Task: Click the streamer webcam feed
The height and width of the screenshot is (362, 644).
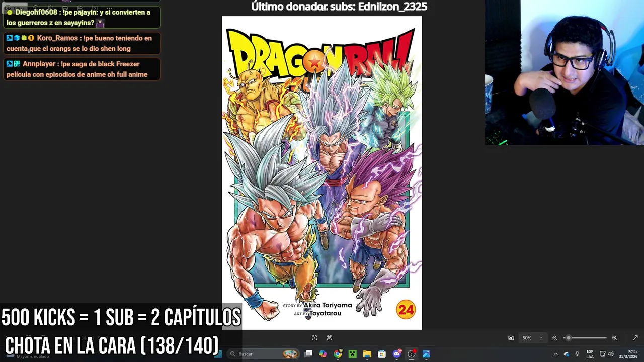Action: [565, 73]
